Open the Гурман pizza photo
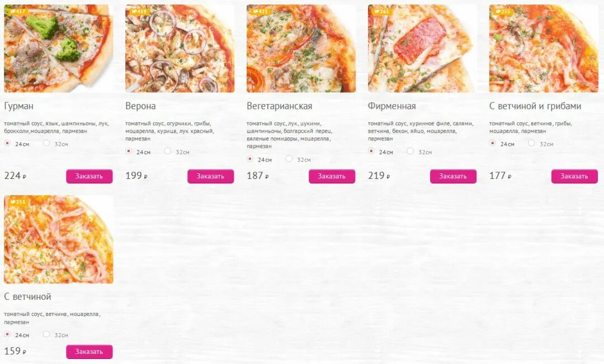 (x=59, y=49)
